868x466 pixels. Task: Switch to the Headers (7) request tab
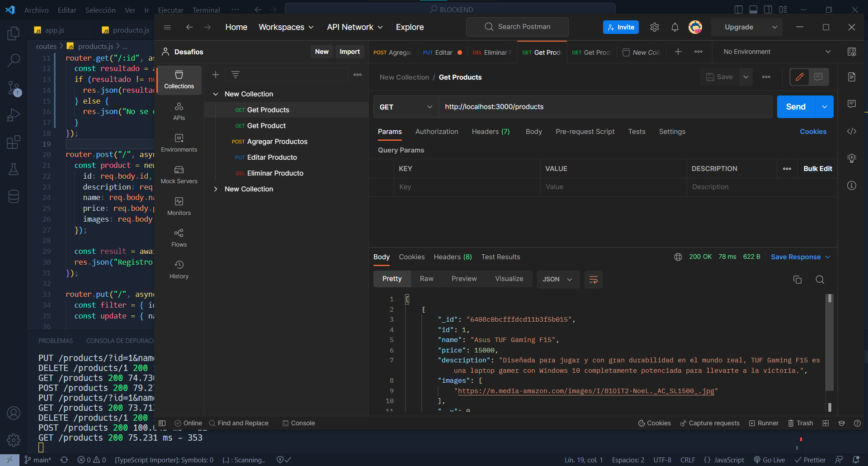click(491, 132)
